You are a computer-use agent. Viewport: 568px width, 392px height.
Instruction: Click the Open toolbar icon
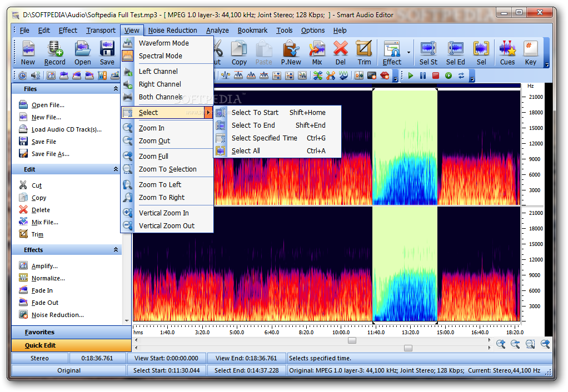coord(83,53)
